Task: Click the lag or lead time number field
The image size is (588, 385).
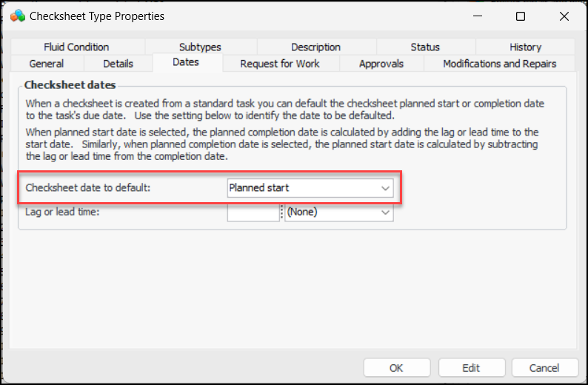Action: pyautogui.click(x=253, y=212)
